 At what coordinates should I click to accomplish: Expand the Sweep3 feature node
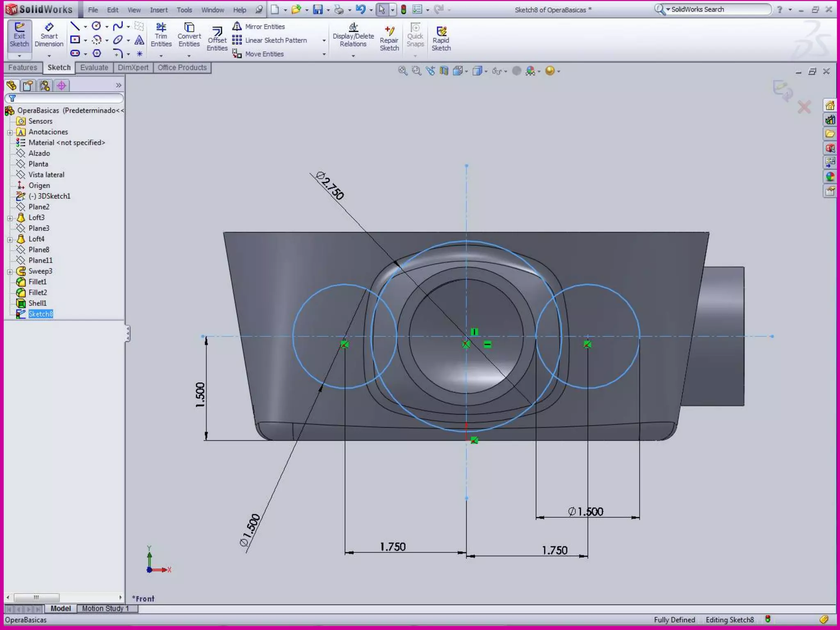coord(10,272)
